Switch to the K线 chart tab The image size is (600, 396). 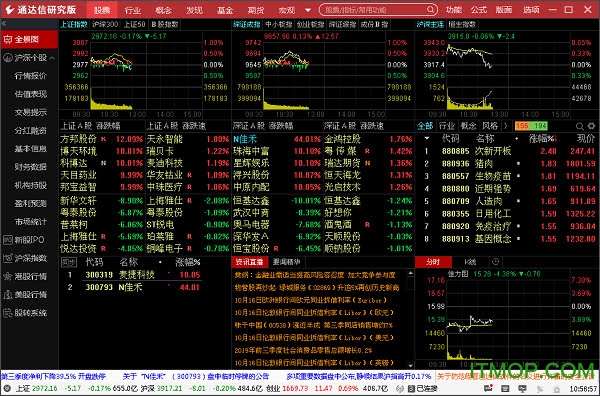[x=470, y=262]
